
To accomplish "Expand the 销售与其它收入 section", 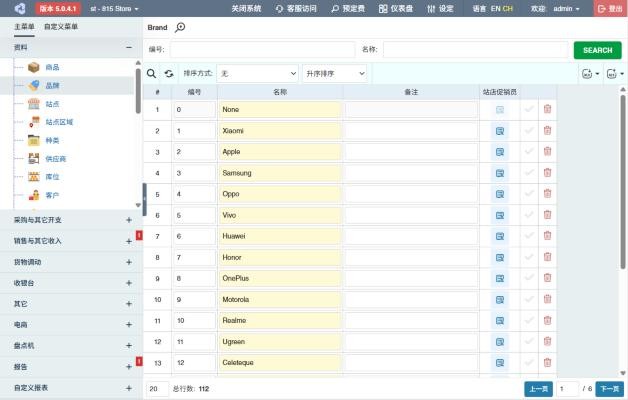I will click(129, 241).
